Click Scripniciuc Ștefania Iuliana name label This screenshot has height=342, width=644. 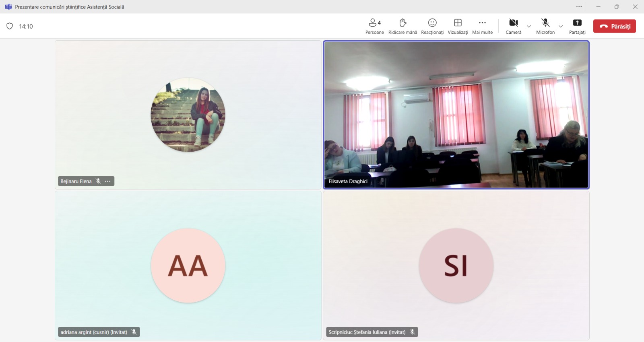click(x=367, y=332)
